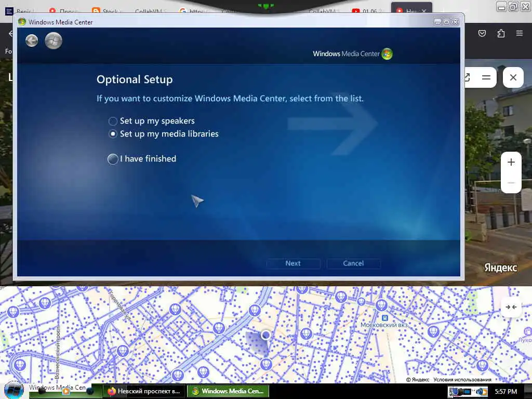Restore the outer browser window

(x=514, y=6)
